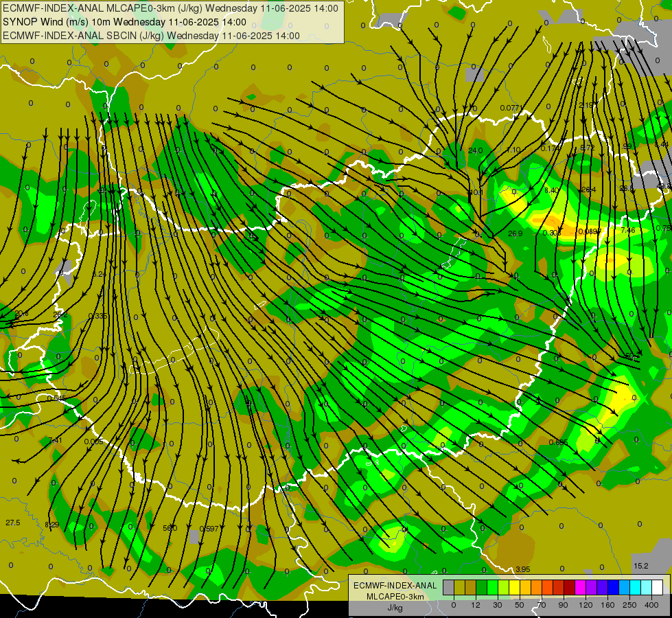
Task: Click the map value 7.10
Action: pyautogui.click(x=513, y=150)
